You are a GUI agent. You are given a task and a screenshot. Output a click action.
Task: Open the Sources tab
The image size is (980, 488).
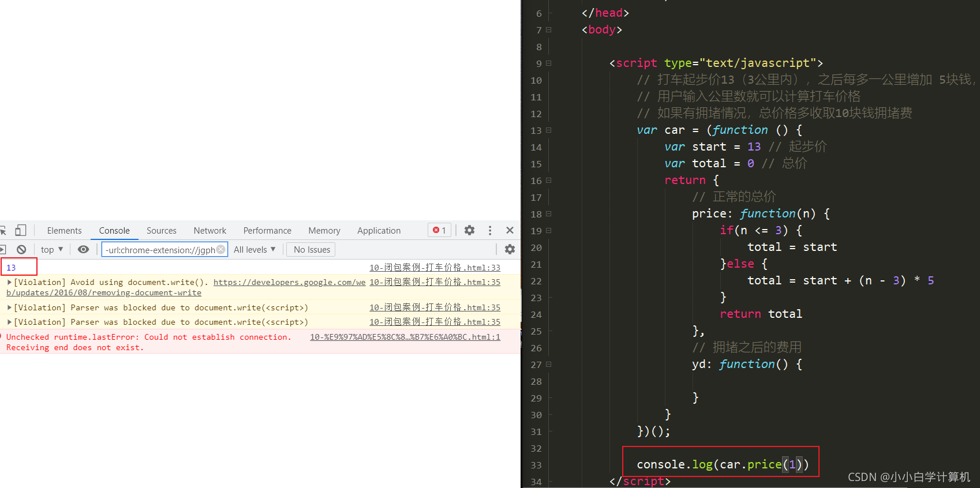tap(162, 230)
